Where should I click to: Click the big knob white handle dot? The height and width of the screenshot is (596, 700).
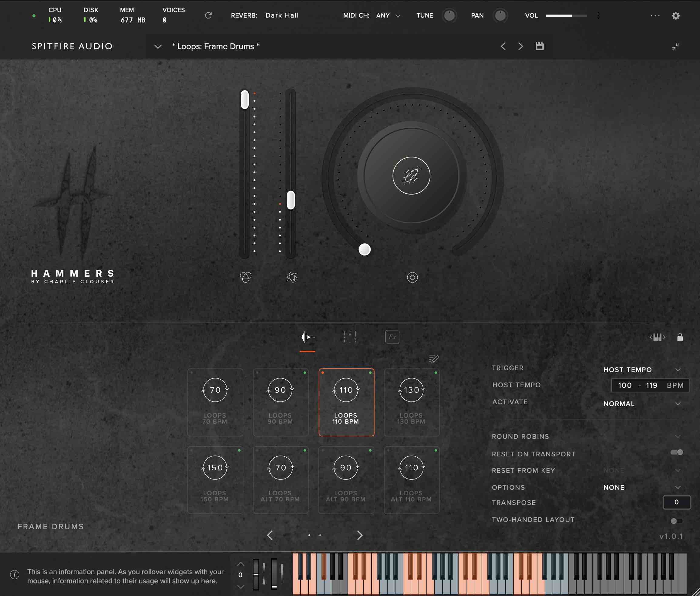point(364,249)
